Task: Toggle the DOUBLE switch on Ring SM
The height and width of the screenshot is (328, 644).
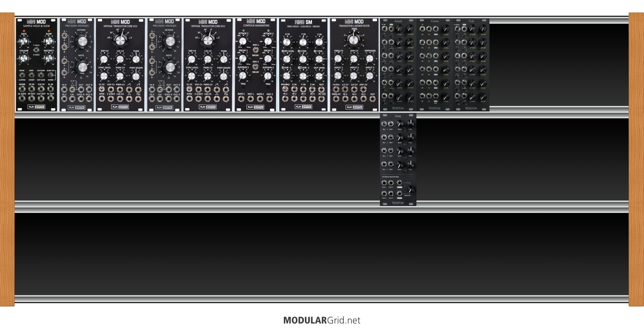Action: [285, 89]
